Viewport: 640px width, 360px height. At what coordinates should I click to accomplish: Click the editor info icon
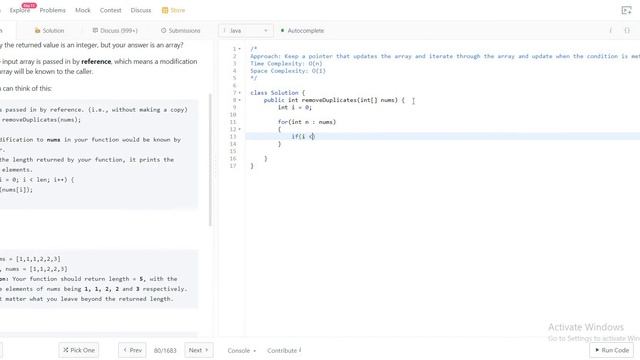[x=611, y=31]
